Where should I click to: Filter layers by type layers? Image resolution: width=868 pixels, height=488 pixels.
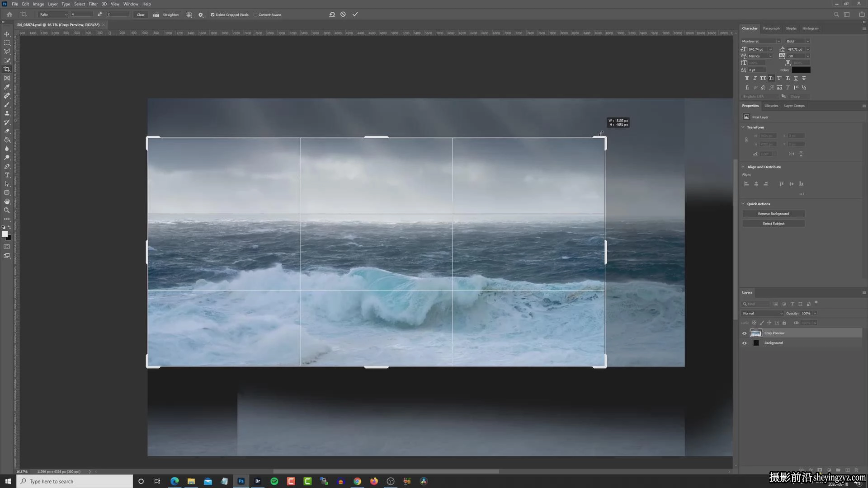pos(792,304)
